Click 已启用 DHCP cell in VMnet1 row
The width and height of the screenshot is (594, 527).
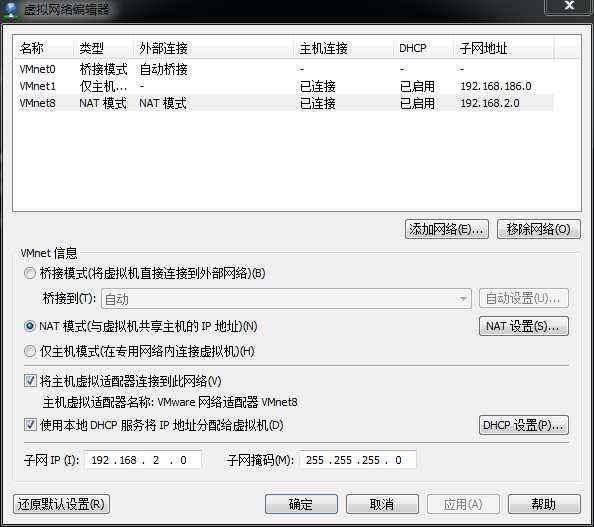(417, 86)
